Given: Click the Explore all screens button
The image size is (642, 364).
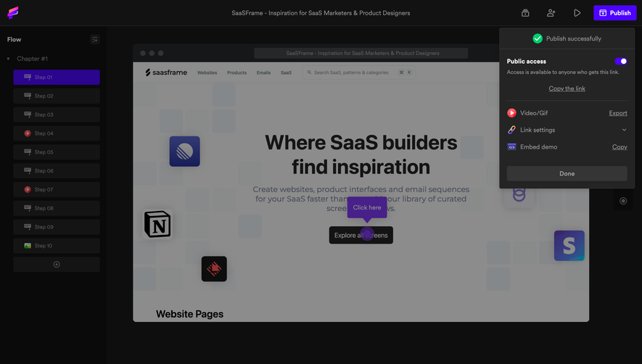Looking at the screenshot, I should tap(361, 235).
